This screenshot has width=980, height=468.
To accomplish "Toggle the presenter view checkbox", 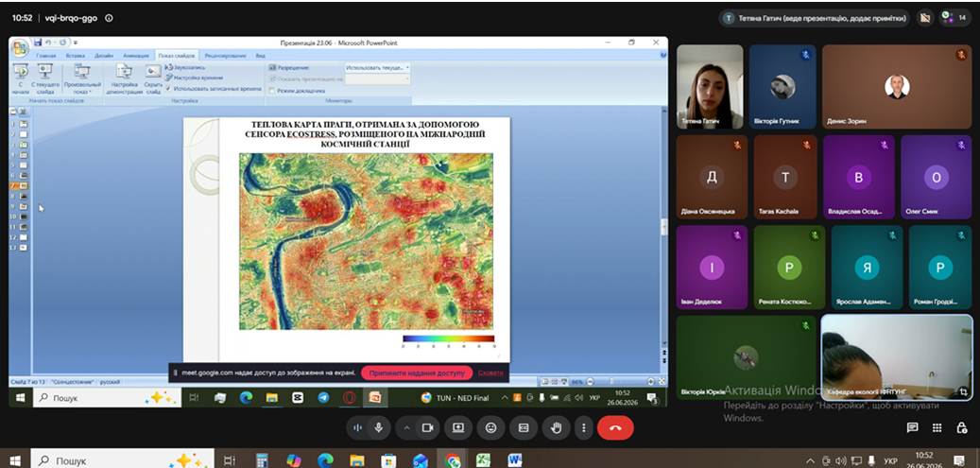I will point(272,91).
